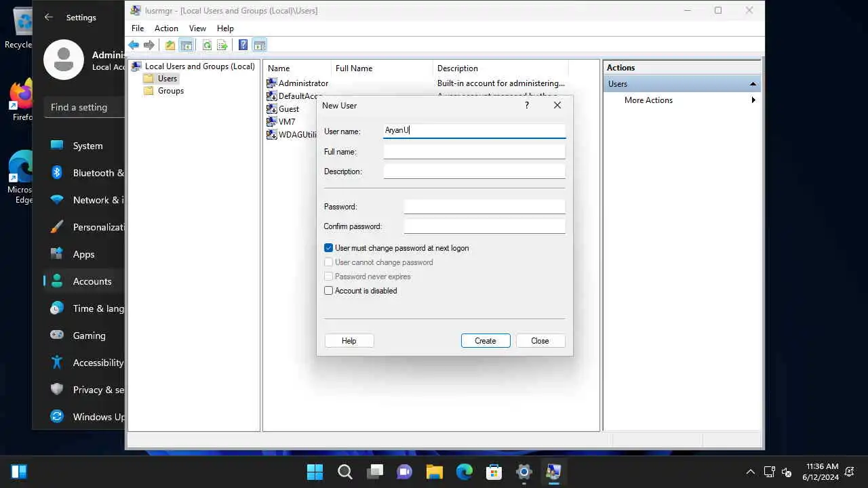Open taskbar Search
The height and width of the screenshot is (488, 868).
344,472
